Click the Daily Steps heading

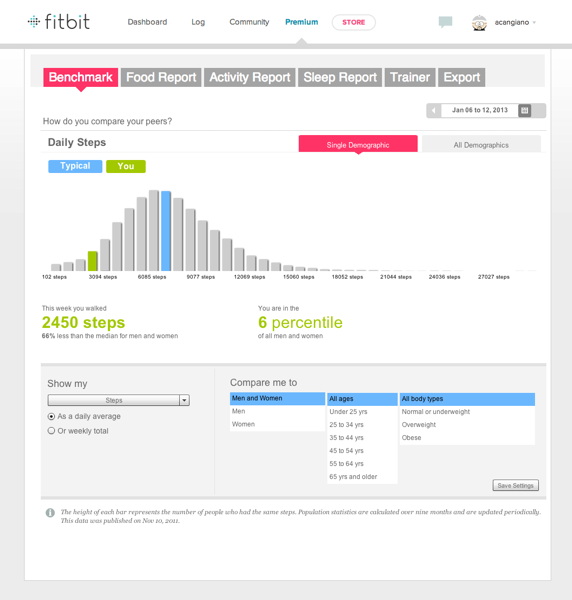77,142
